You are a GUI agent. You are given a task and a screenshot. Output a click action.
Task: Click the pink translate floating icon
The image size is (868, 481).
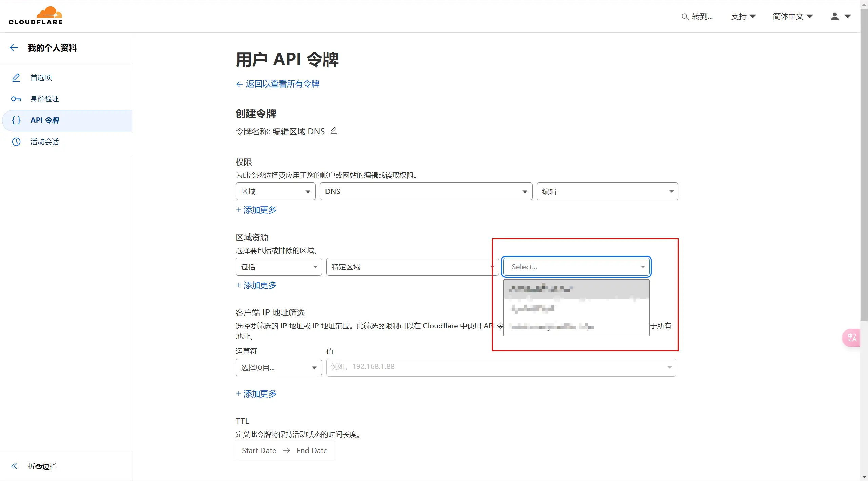(852, 338)
